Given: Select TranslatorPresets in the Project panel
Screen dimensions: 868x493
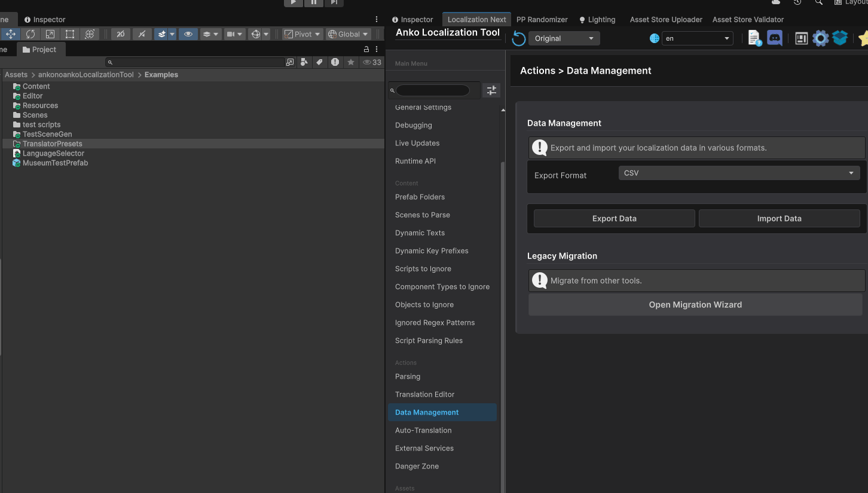Looking at the screenshot, I should coord(52,144).
